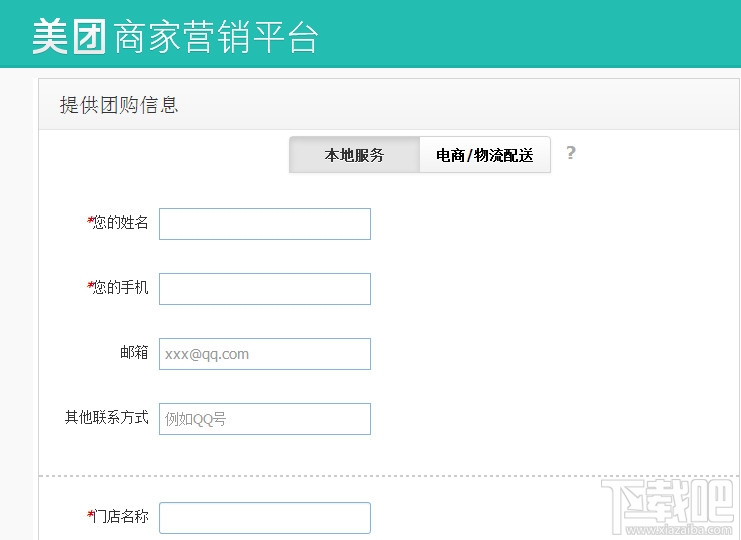Click the 美团 logo in header
This screenshot has height=540, width=741.
point(69,36)
